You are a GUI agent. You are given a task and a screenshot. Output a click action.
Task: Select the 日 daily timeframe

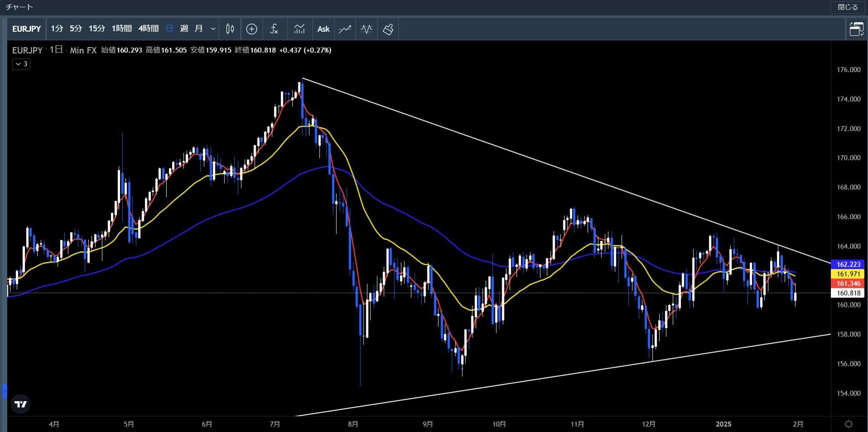click(x=169, y=29)
